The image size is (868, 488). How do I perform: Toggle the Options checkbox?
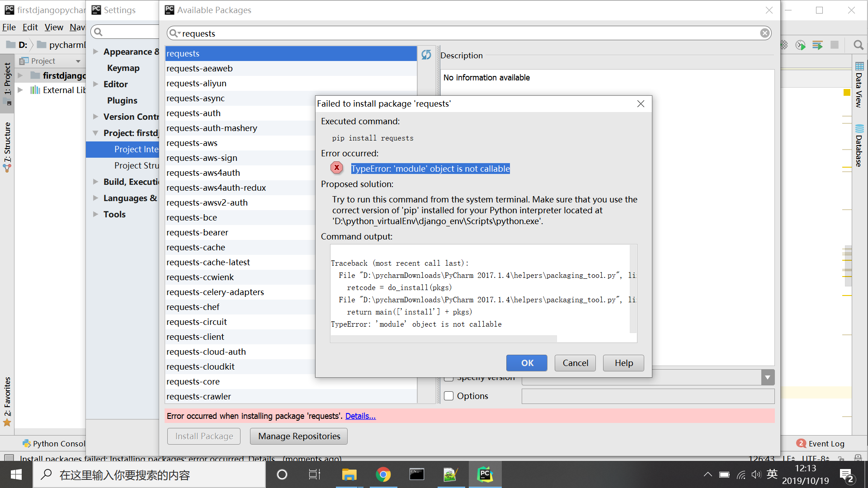pos(448,396)
